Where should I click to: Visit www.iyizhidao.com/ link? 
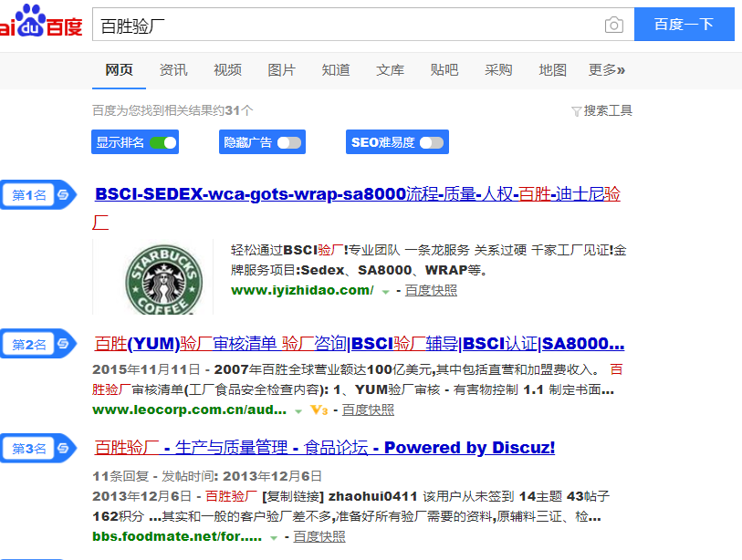pos(302,290)
